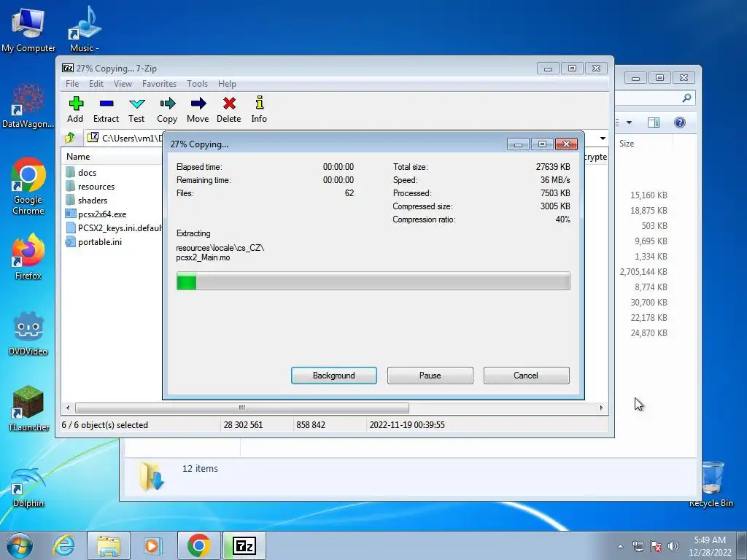Image resolution: width=747 pixels, height=560 pixels.
Task: Click the Add toolbar icon in 7-Zip
Action: click(75, 109)
